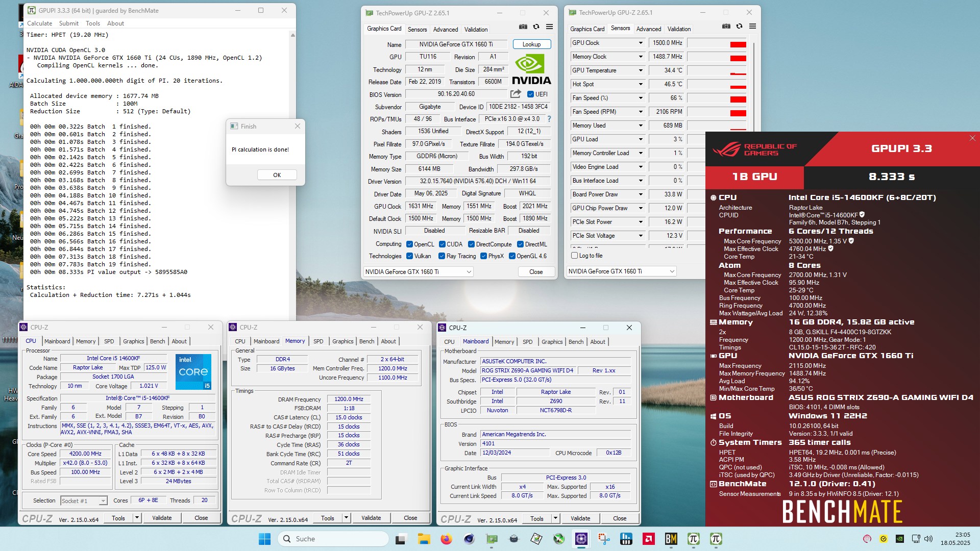980x551 pixels.
Task: Click the AMD red taskbar icon
Action: click(x=648, y=539)
